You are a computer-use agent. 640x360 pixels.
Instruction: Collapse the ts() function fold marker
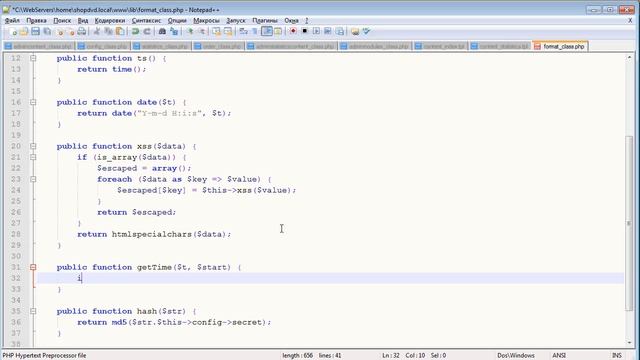(x=33, y=58)
